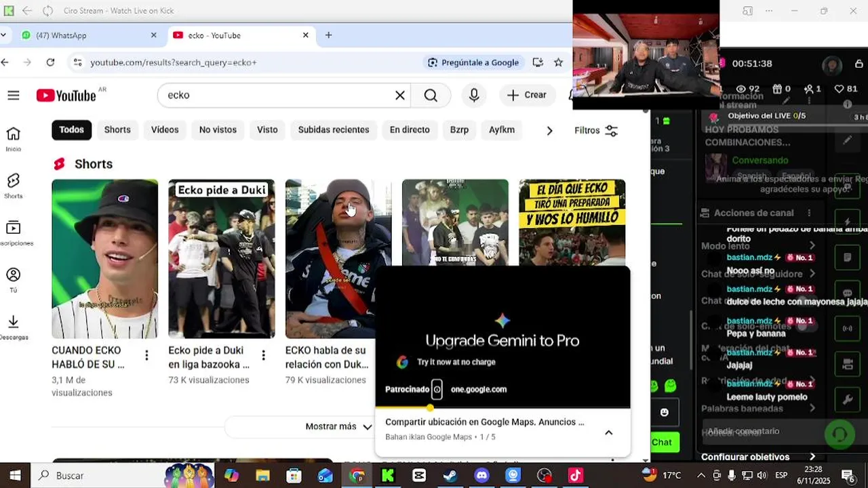Screen dimensions: 868x488
Task: Open Kick app from the taskbar
Action: (x=388, y=476)
